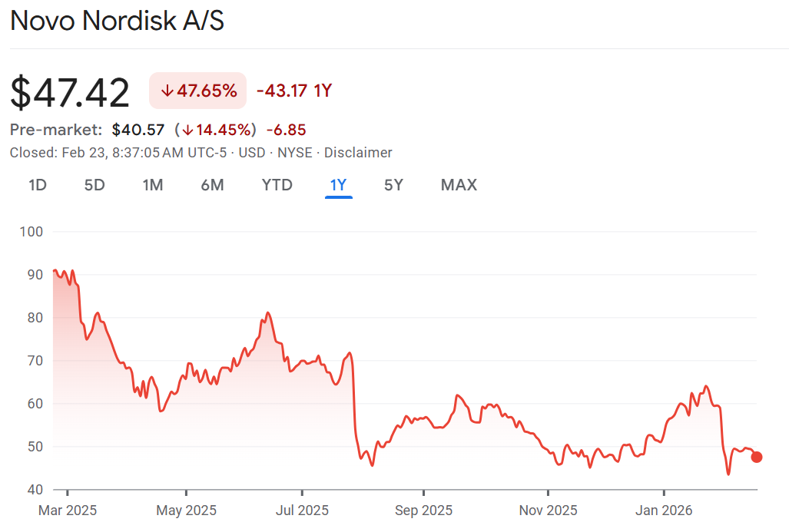Screen dimensions: 789x532
Task: Click the $47.42 current price
Action: click(70, 93)
